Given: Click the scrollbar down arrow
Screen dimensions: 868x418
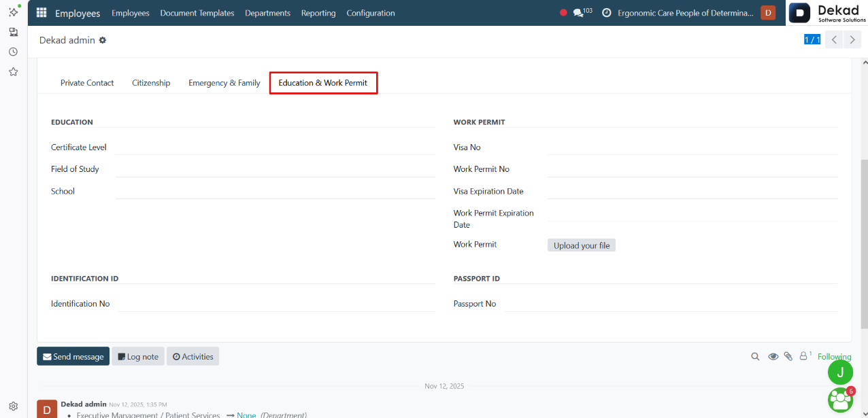Looking at the screenshot, I should (x=865, y=414).
